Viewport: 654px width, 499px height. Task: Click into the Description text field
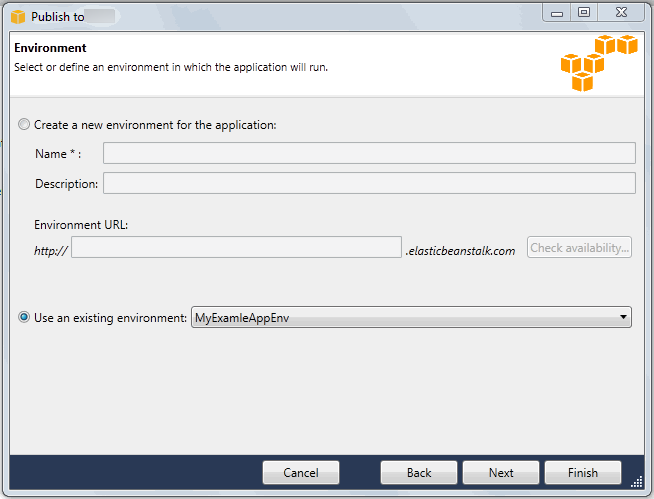coord(368,183)
